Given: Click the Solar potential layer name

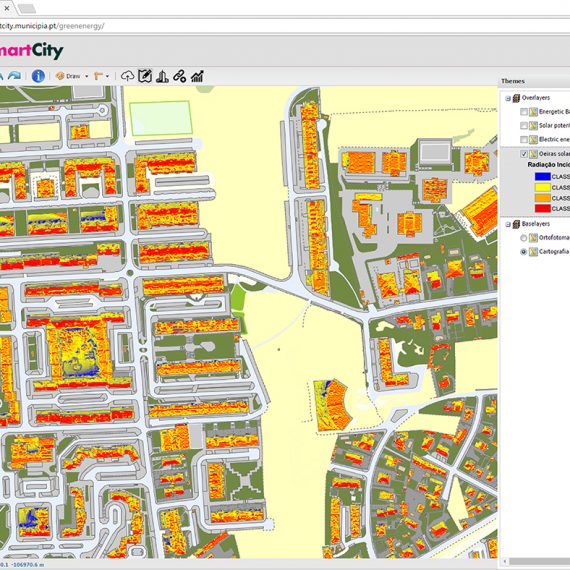Looking at the screenshot, I should click(x=554, y=125).
